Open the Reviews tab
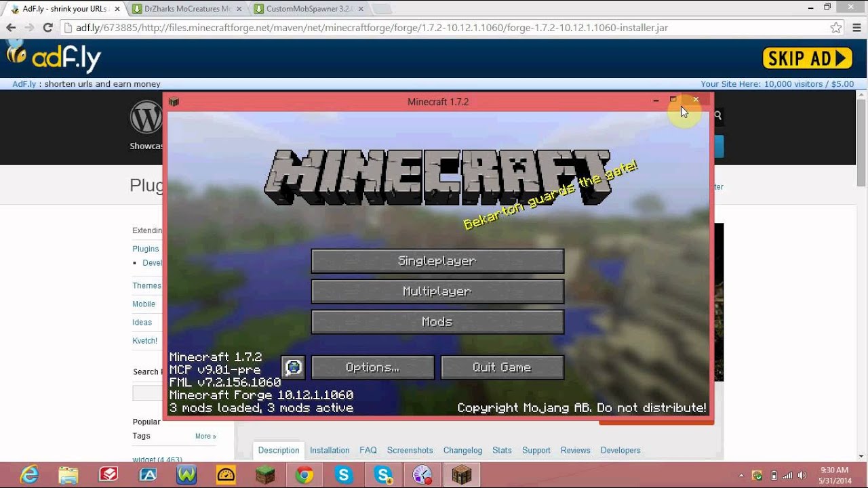 pos(576,450)
